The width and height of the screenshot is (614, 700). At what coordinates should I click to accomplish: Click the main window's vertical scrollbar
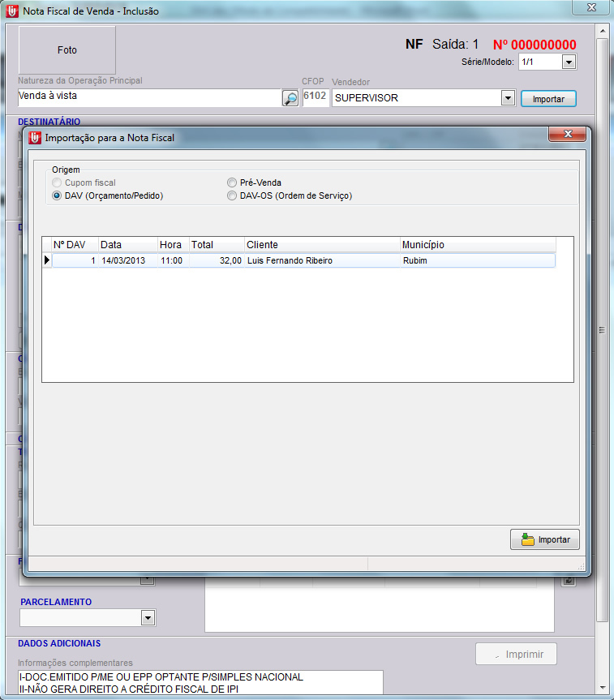coord(602,329)
